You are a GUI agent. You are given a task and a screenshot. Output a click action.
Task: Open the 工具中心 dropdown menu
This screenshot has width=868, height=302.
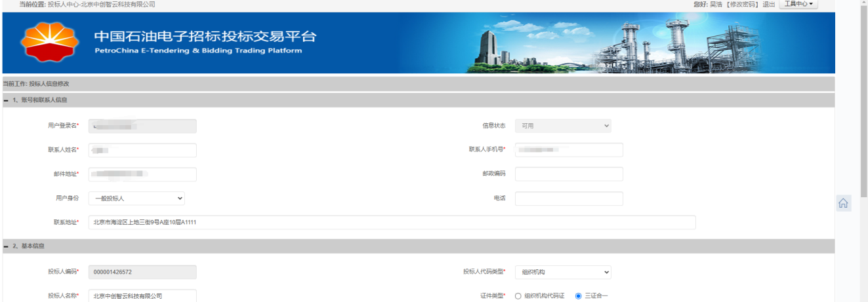(x=798, y=5)
